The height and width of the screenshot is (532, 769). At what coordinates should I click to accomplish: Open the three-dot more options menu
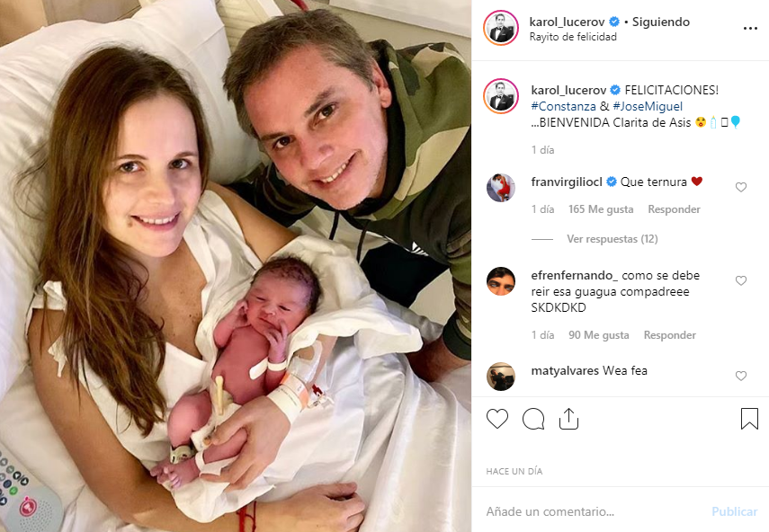[x=750, y=29]
